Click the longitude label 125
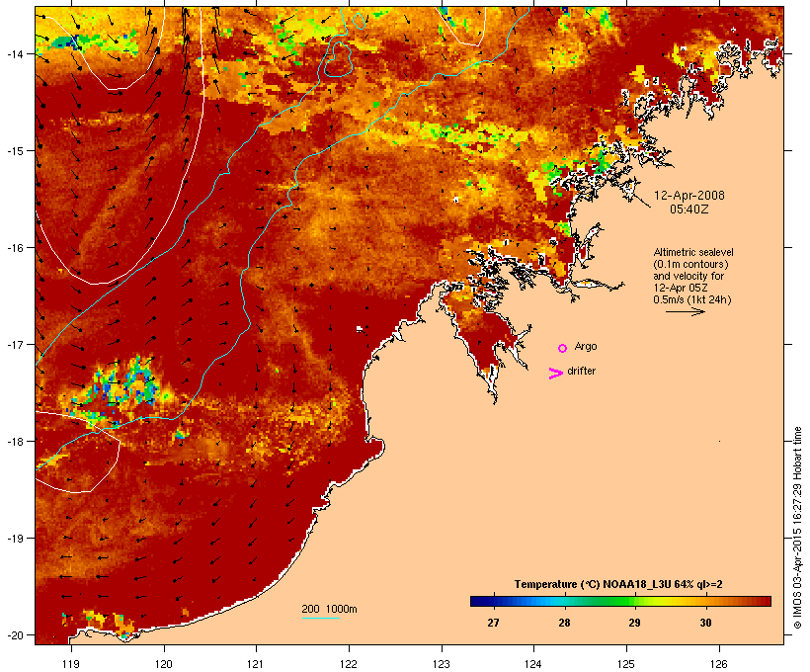This screenshot has width=810, height=672. point(626,663)
